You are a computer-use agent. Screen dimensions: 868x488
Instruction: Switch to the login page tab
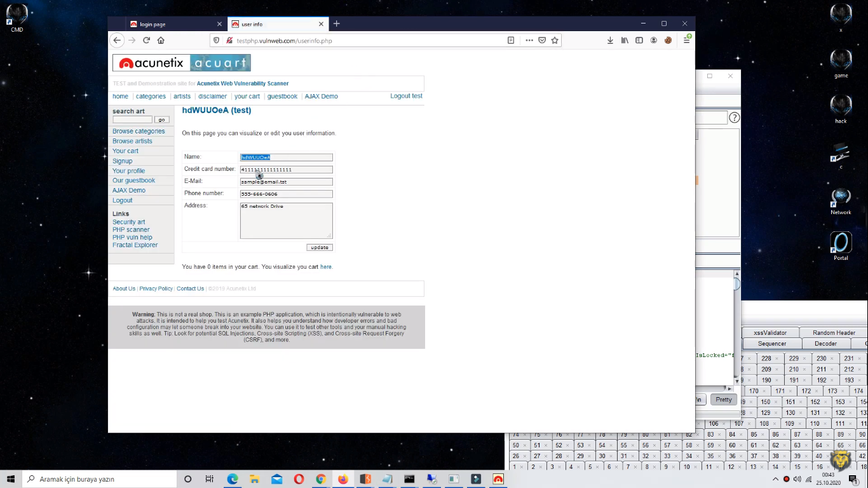tap(176, 24)
